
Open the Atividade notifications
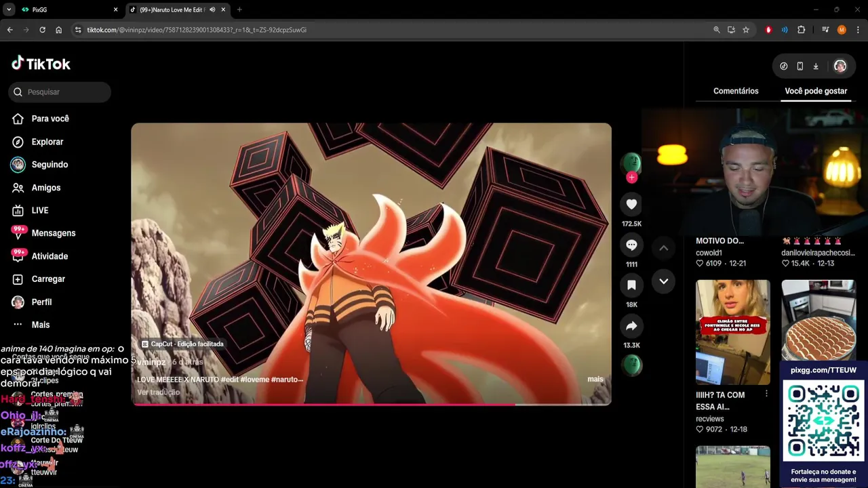point(40,256)
